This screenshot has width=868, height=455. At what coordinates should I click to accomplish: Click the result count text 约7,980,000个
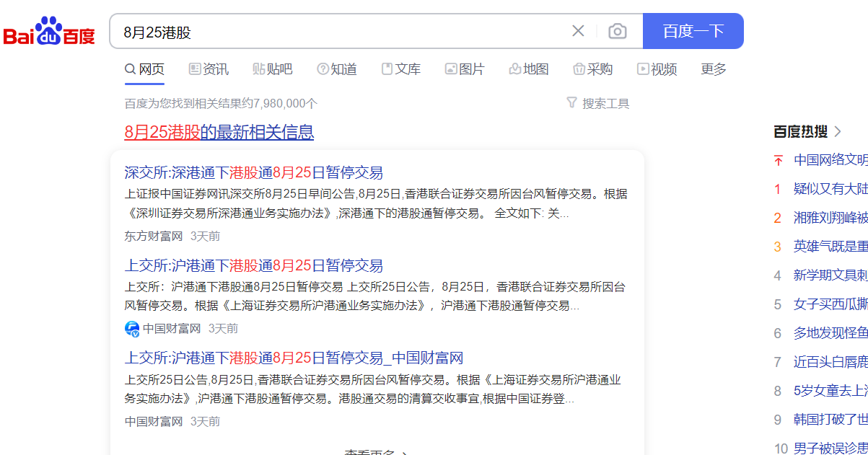coord(279,104)
